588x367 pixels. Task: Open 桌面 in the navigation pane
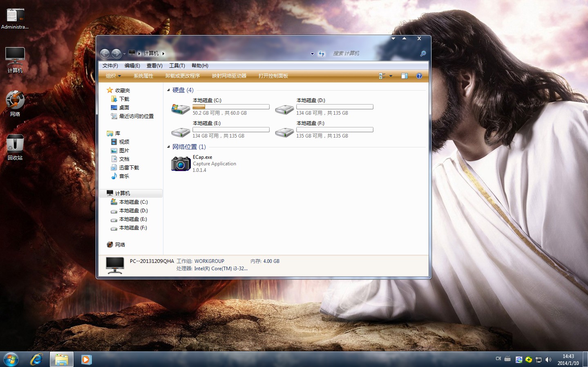[120, 108]
